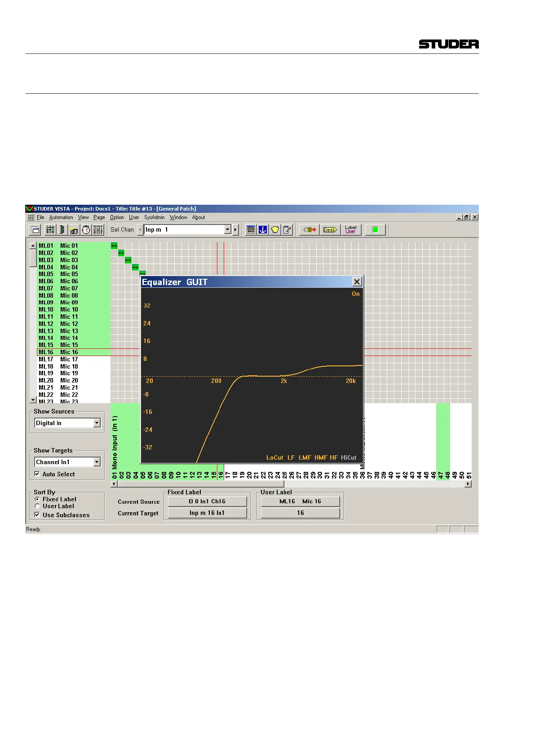Click the green crosspoint in row ML03
535x756 pixels.
point(128,260)
